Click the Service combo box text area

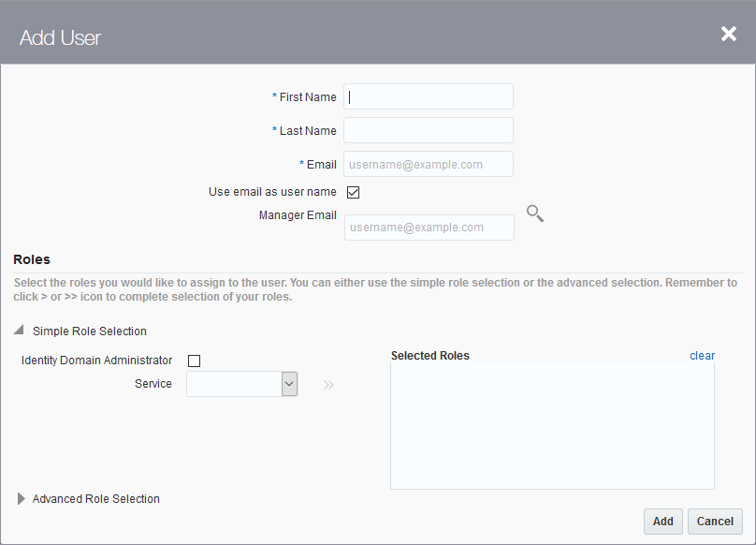(x=234, y=384)
